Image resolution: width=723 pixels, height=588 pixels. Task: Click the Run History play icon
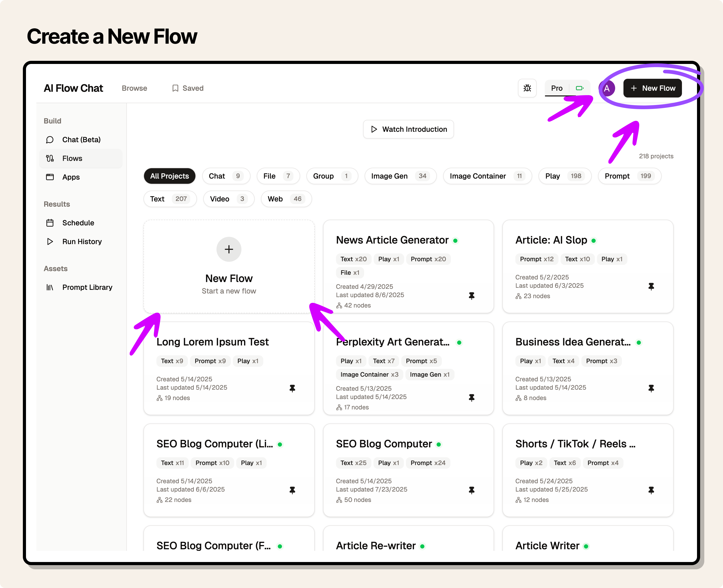tap(50, 241)
